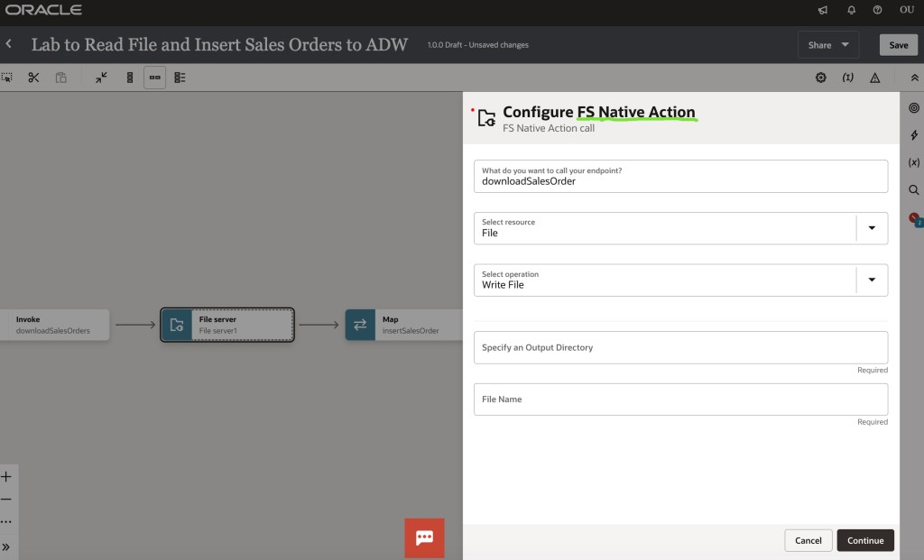This screenshot has width=924, height=560.
Task: Click the Specify an Output Directory field
Action: (x=680, y=347)
